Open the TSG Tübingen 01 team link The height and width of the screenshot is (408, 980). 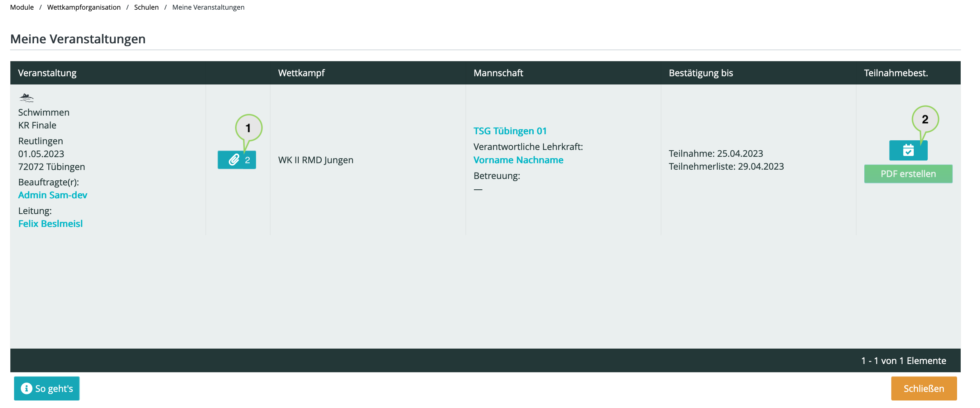509,131
